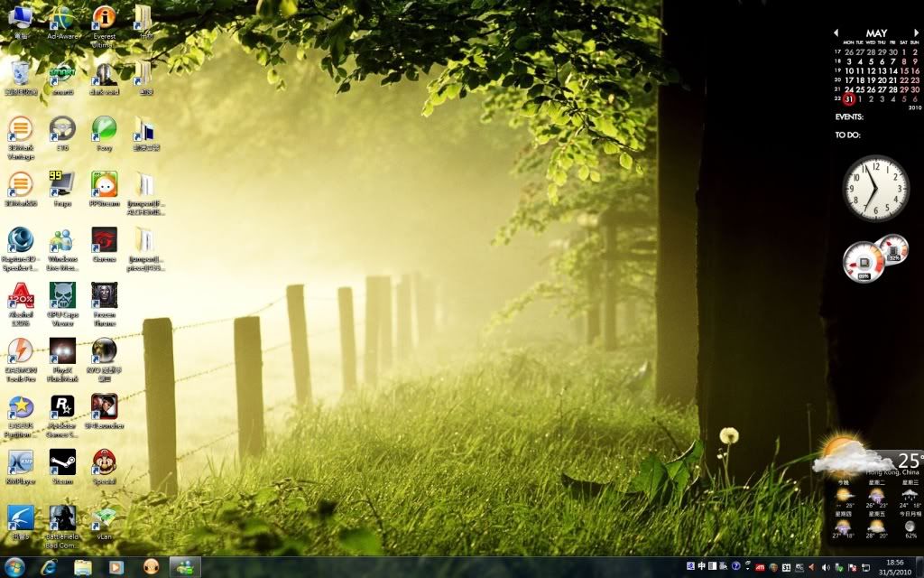Launch Fraps from the desktop

(62, 184)
